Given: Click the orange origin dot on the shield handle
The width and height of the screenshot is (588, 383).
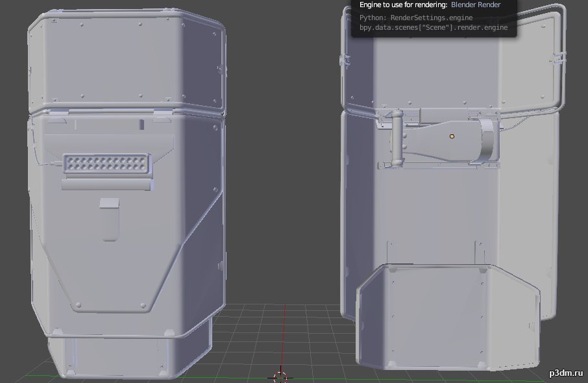Looking at the screenshot, I should (452, 136).
